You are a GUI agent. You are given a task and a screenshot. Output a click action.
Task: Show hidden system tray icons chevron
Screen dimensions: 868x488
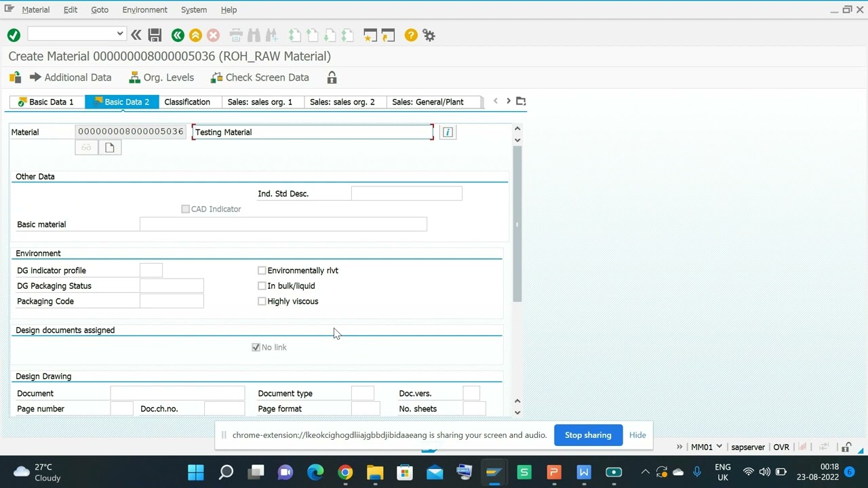pyautogui.click(x=645, y=472)
